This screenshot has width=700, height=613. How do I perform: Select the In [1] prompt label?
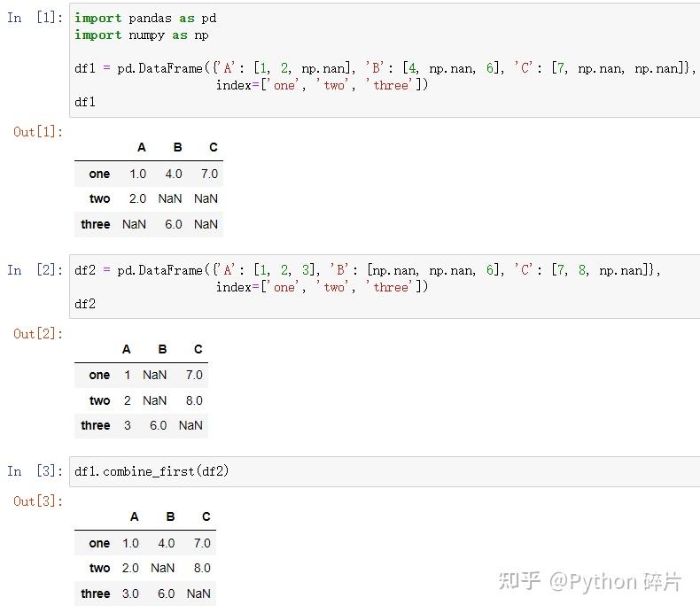point(35,18)
